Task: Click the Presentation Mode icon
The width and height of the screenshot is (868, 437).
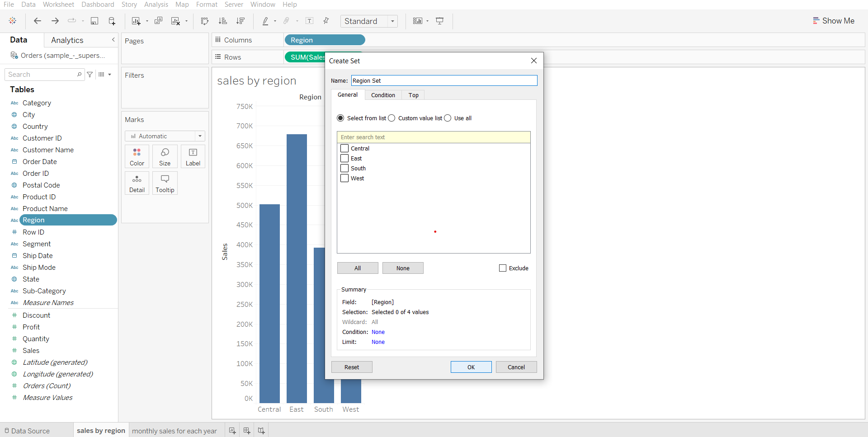Action: 439,21
